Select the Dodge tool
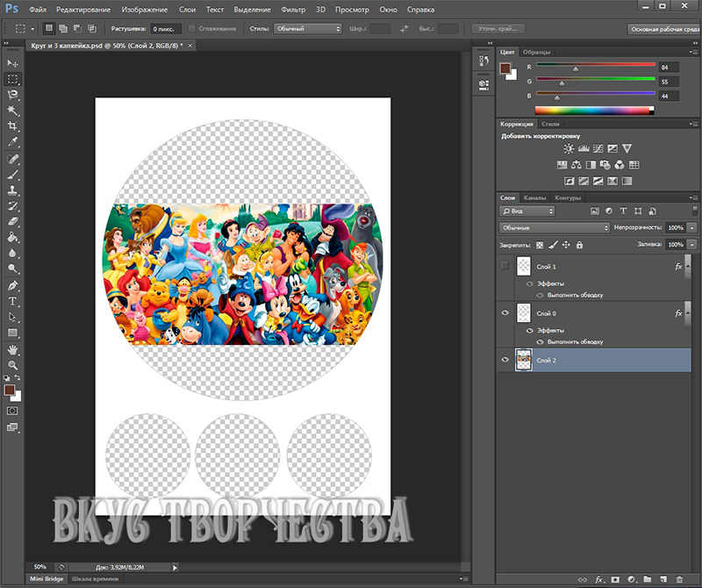Image resolution: width=702 pixels, height=588 pixels. pyautogui.click(x=12, y=269)
